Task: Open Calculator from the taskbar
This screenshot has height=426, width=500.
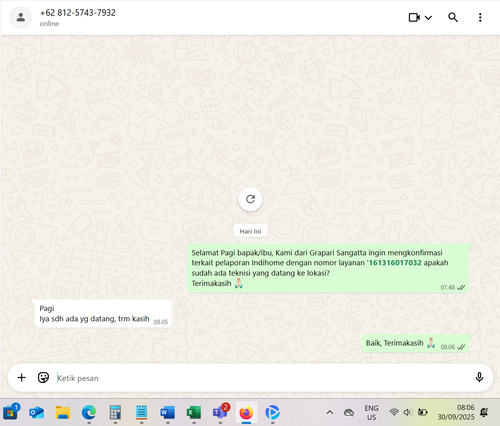Action: coord(115,413)
